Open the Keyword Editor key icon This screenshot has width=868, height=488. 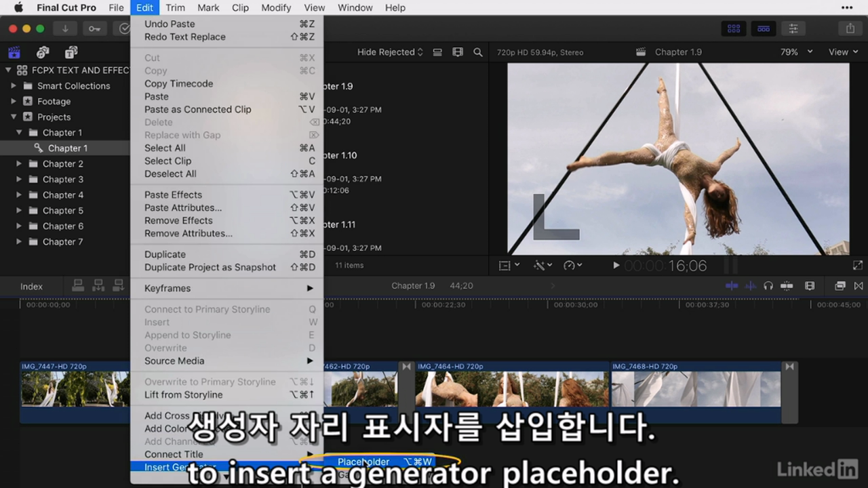tap(94, 28)
